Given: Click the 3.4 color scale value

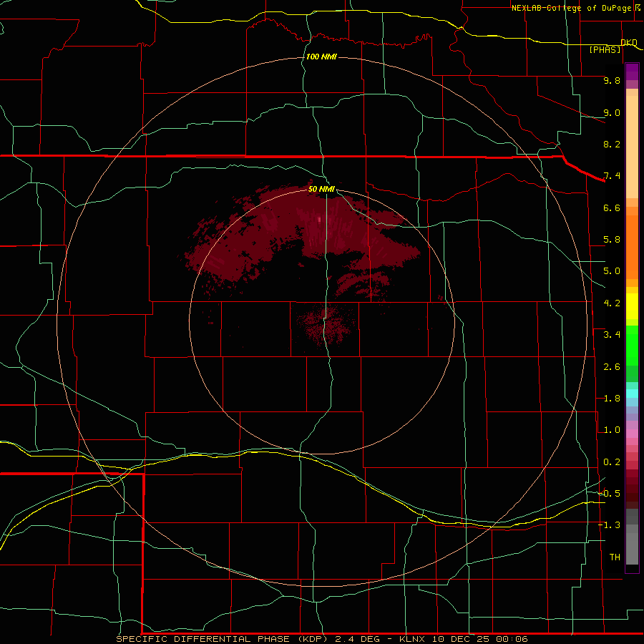Looking at the screenshot, I should pos(612,335).
